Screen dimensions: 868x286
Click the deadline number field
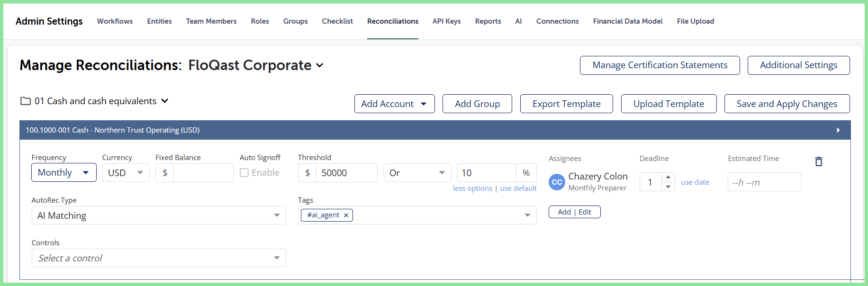click(x=651, y=182)
